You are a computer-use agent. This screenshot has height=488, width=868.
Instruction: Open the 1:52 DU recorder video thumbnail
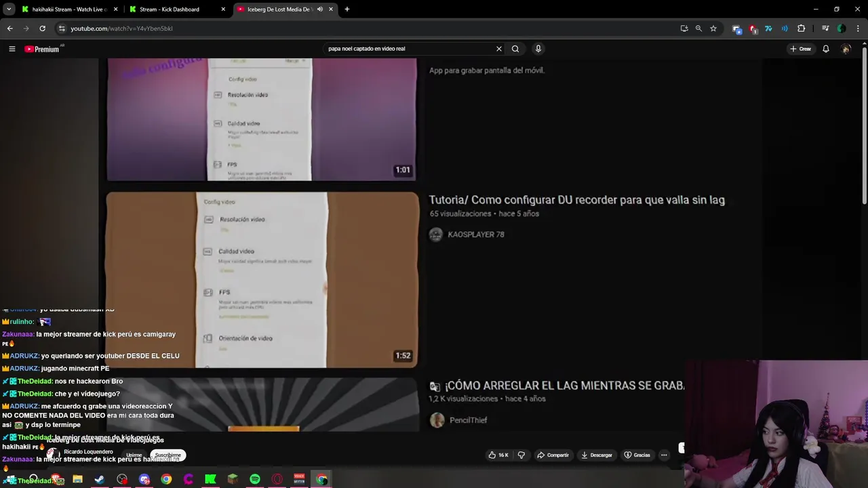click(x=262, y=280)
